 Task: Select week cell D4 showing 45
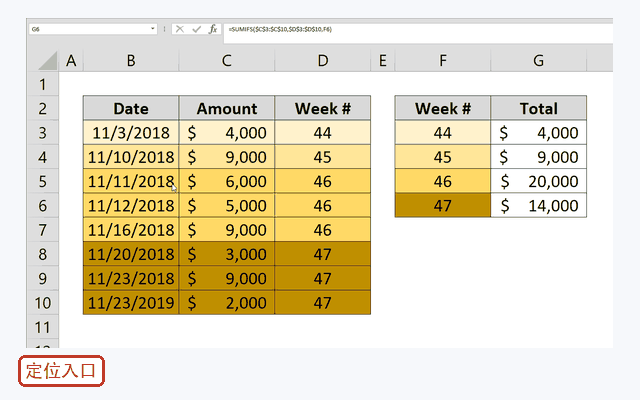pos(323,157)
